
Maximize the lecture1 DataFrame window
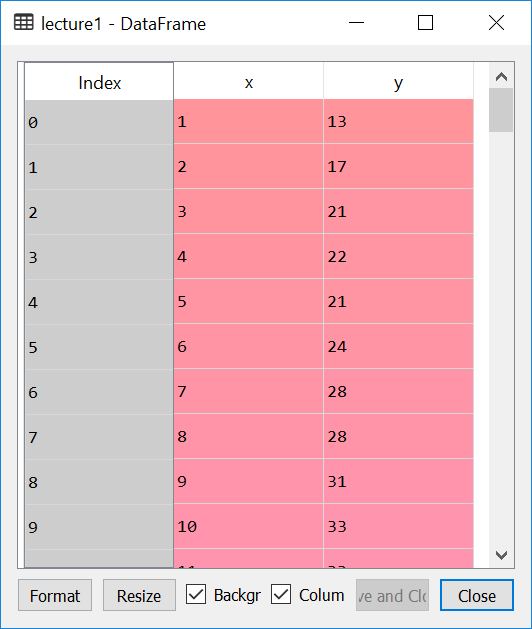[425, 23]
